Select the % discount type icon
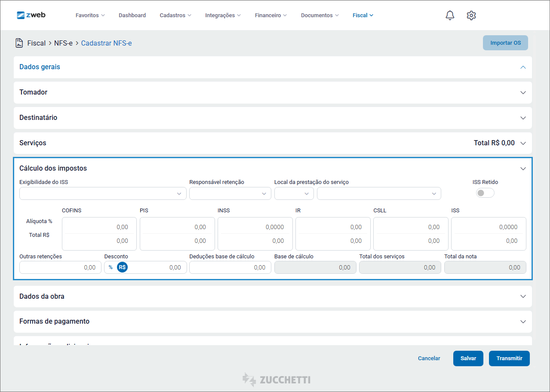Screen dimensions: 550x392 point(111,267)
